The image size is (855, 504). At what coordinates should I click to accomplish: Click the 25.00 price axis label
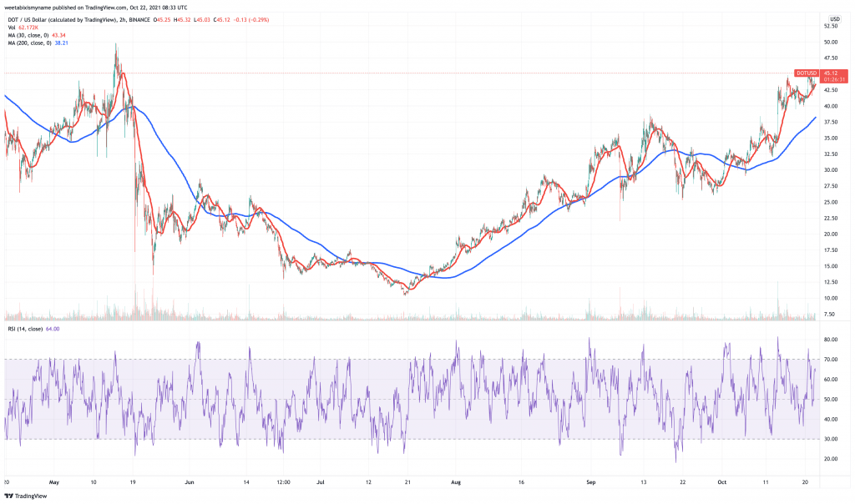pos(831,202)
